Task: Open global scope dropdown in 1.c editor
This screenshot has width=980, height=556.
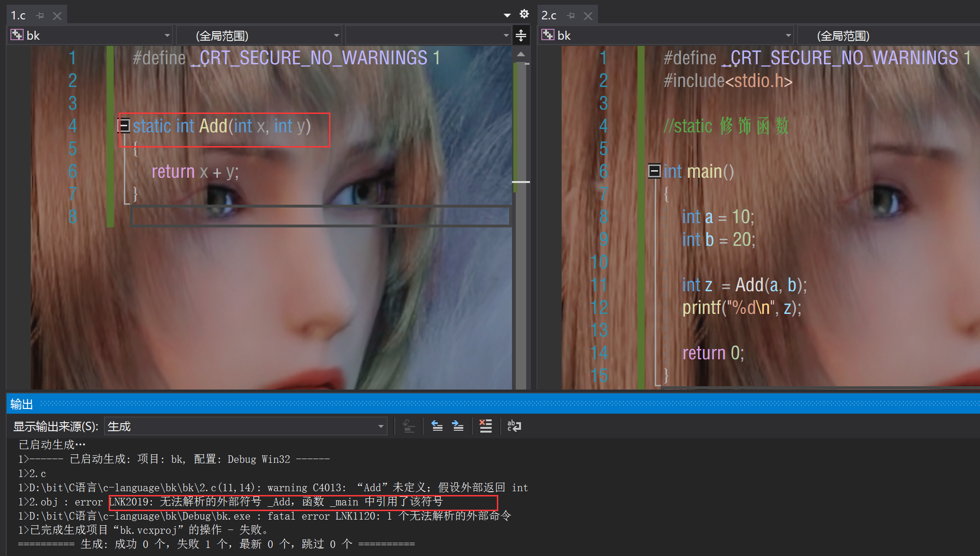Action: 336,35
